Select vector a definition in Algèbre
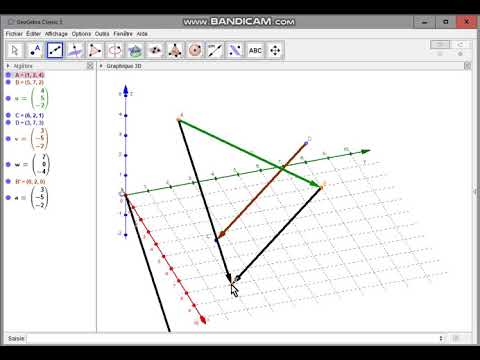Screen dimensions: 480x360 31,198
